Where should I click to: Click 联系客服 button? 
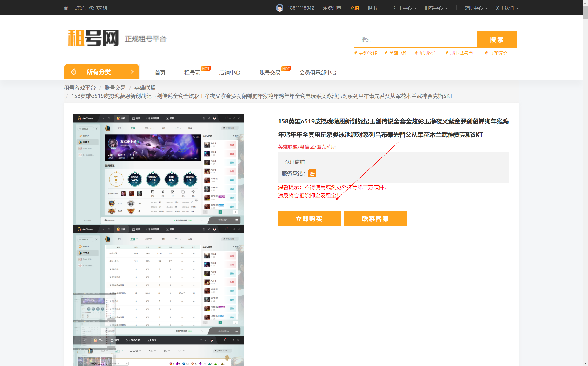pos(376,218)
